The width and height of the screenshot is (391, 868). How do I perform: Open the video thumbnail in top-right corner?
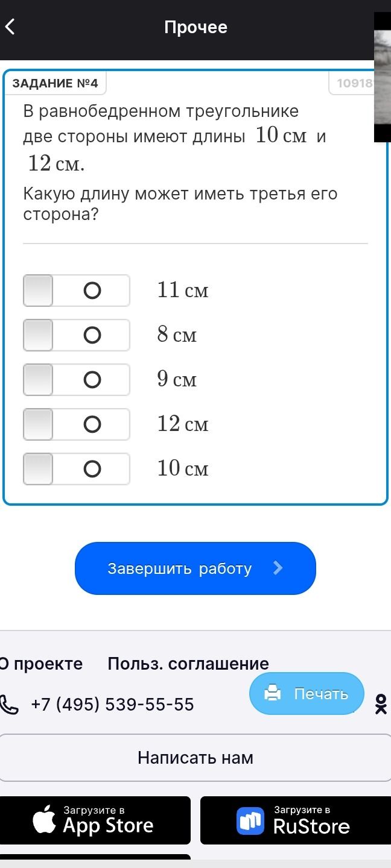[x=383, y=77]
